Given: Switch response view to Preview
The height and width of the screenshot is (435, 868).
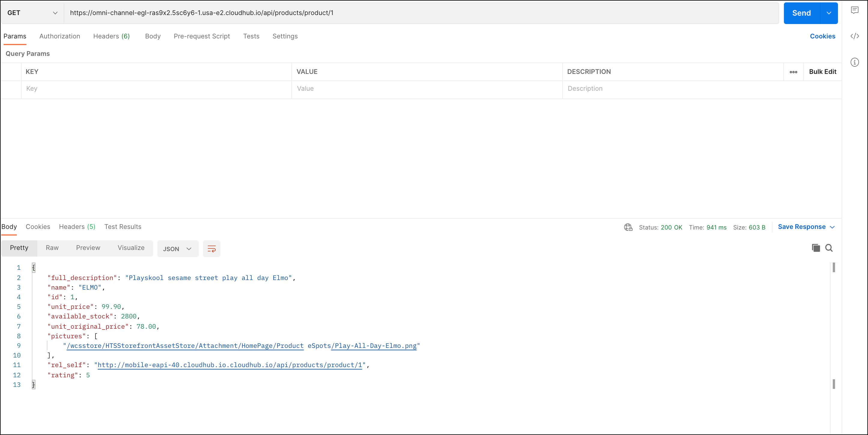Looking at the screenshot, I should click(88, 248).
